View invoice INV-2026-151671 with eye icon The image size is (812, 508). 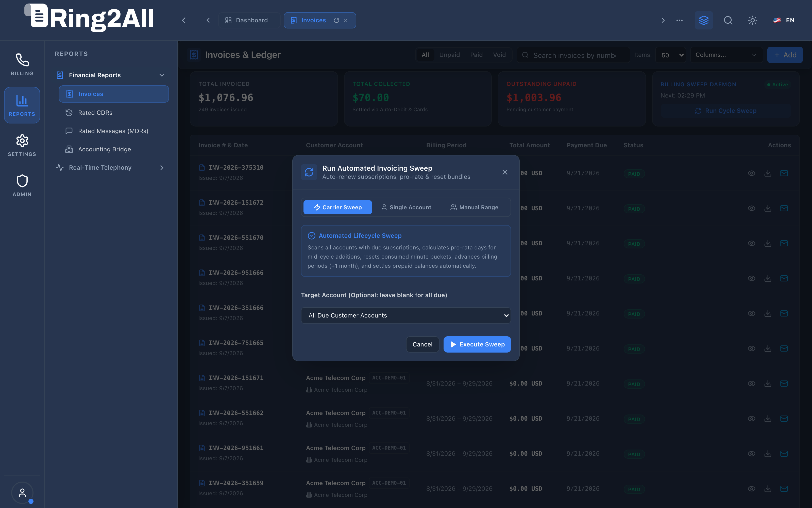pos(752,383)
